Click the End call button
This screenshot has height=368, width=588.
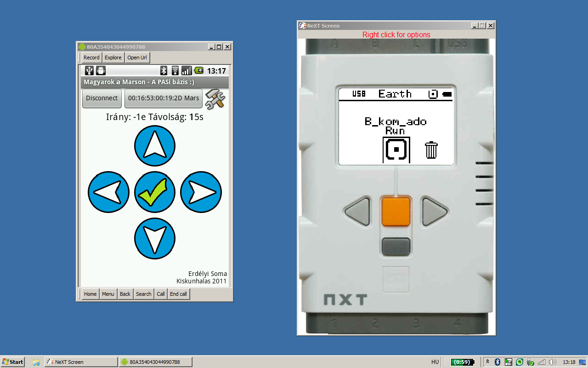[x=178, y=294]
